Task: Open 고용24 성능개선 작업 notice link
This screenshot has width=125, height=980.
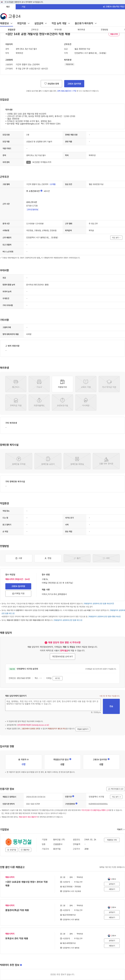Action: (114, 6)
